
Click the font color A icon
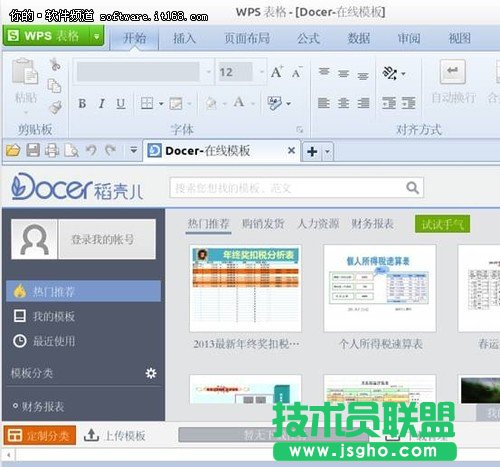coord(239,102)
